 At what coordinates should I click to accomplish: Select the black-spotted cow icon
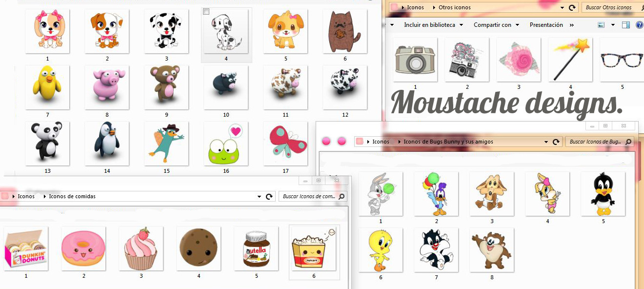click(x=345, y=87)
